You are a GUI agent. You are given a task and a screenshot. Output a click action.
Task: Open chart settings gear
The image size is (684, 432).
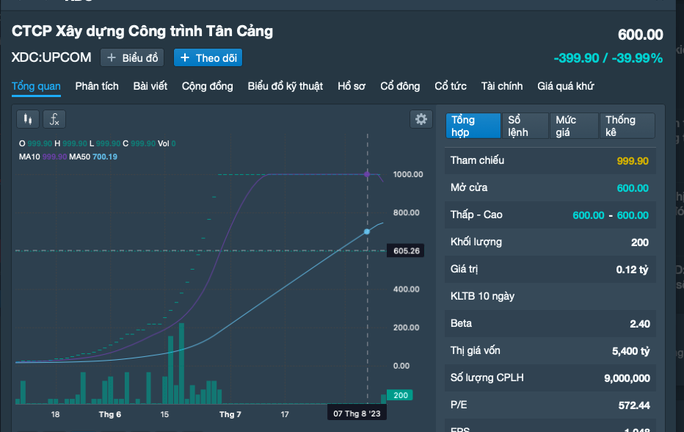point(421,119)
